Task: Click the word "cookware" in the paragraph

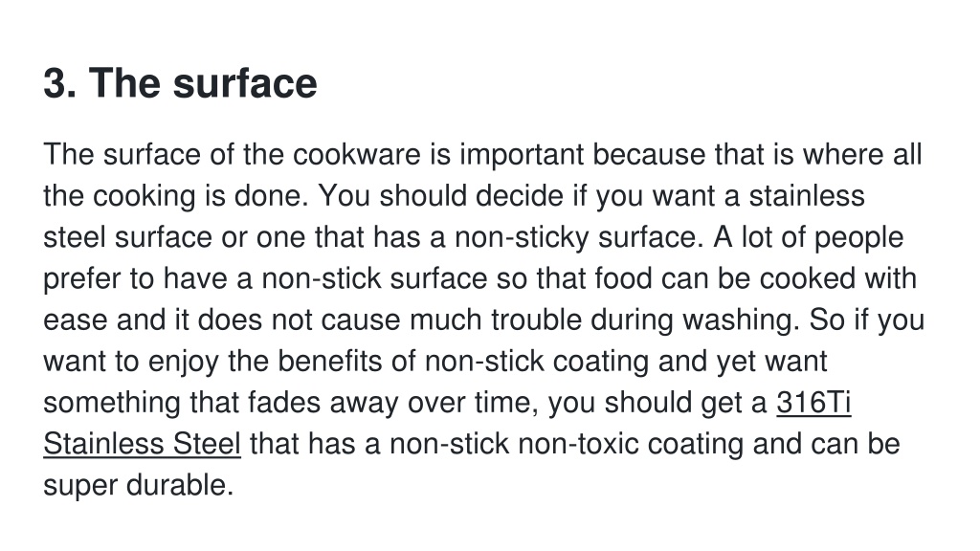Action: tap(357, 154)
